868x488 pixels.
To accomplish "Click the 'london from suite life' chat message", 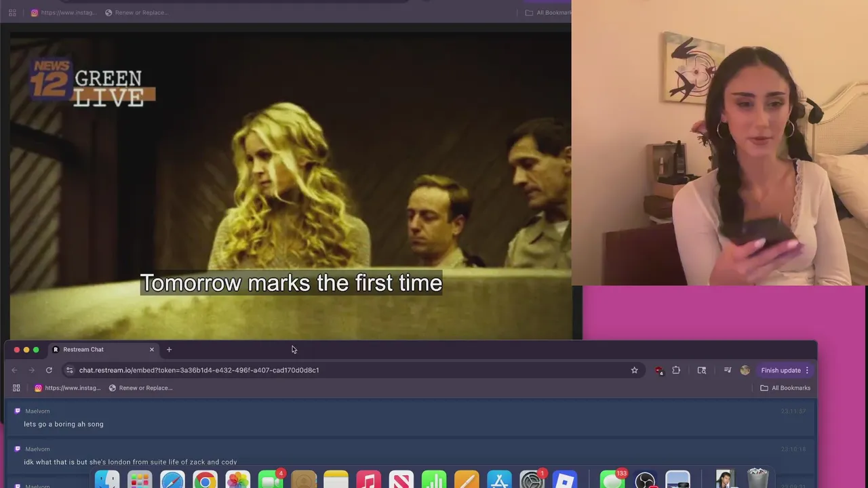I will coord(130,462).
